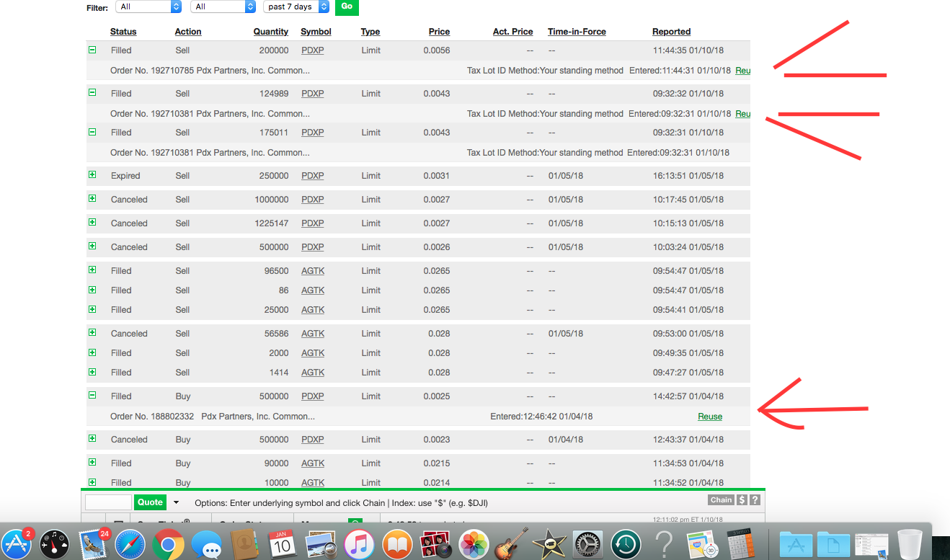Expand the Canceled Sell 1225147 PDXP order
Image resolution: width=950 pixels, height=560 pixels.
coord(92,223)
